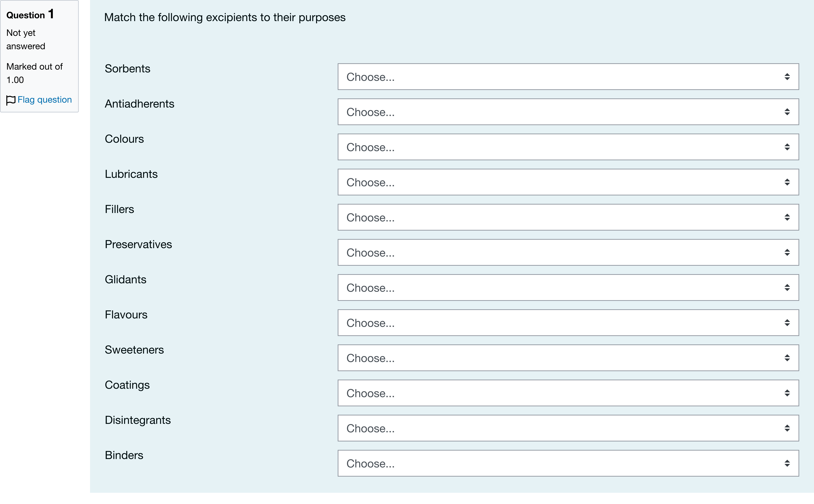Viewport: 814px width, 504px height.
Task: Click the 'Colours' label text
Action: [x=124, y=139]
